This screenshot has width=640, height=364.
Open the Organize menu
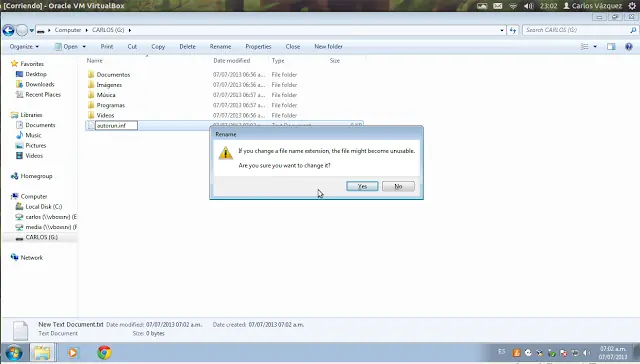coord(24,47)
